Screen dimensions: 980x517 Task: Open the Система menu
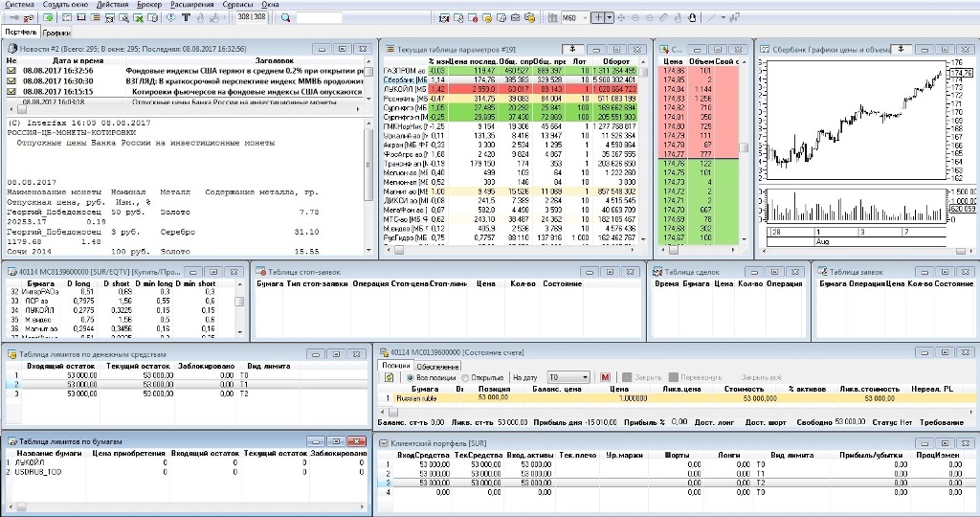point(19,5)
